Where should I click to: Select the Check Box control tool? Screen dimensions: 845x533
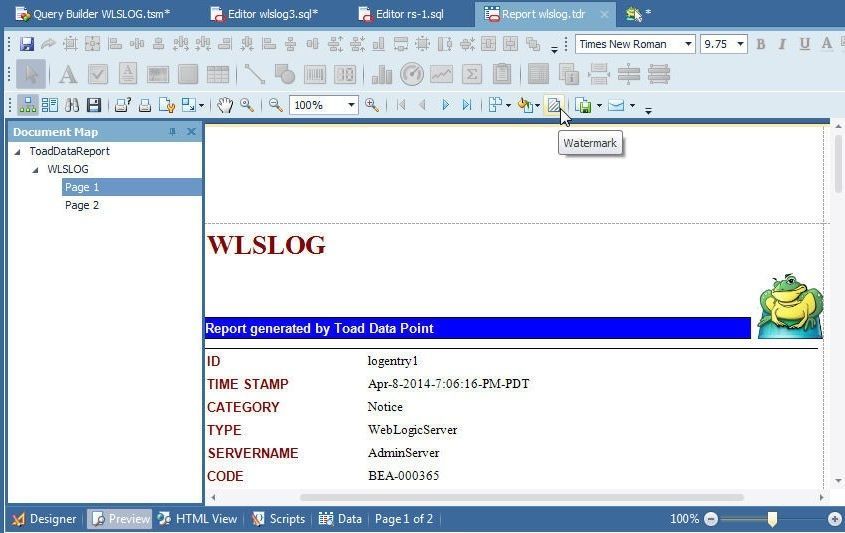tap(98, 74)
